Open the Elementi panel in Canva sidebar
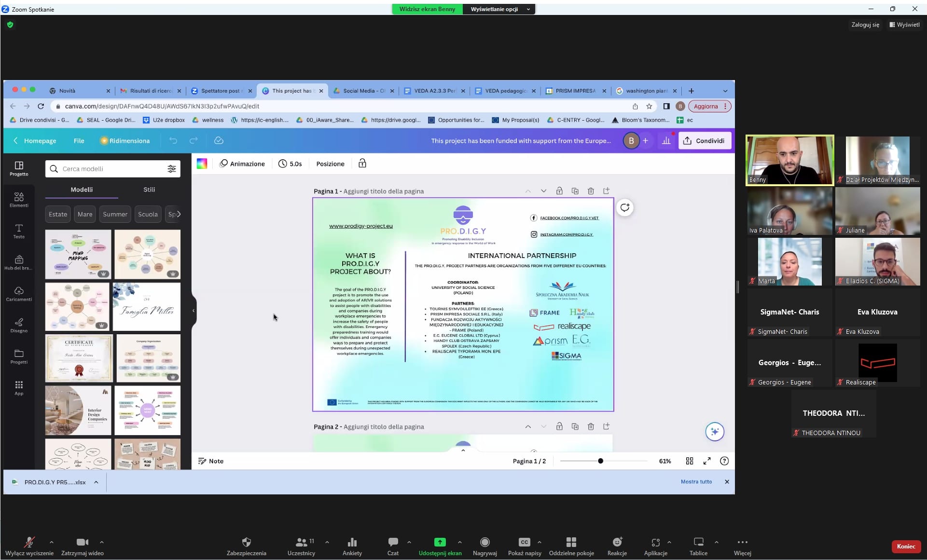Screen dimensions: 927x560 click(x=19, y=200)
